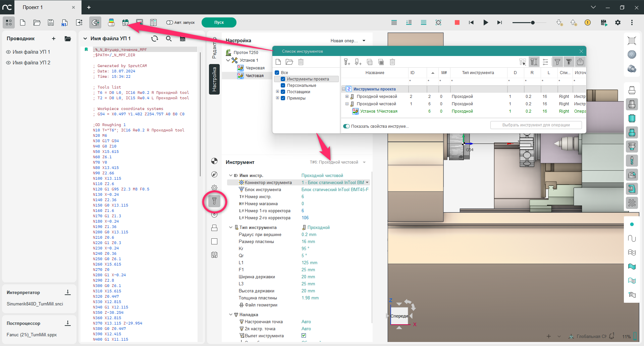Click the yellow warning indicator icon
The width and height of the screenshot is (644, 346).
(x=588, y=22)
